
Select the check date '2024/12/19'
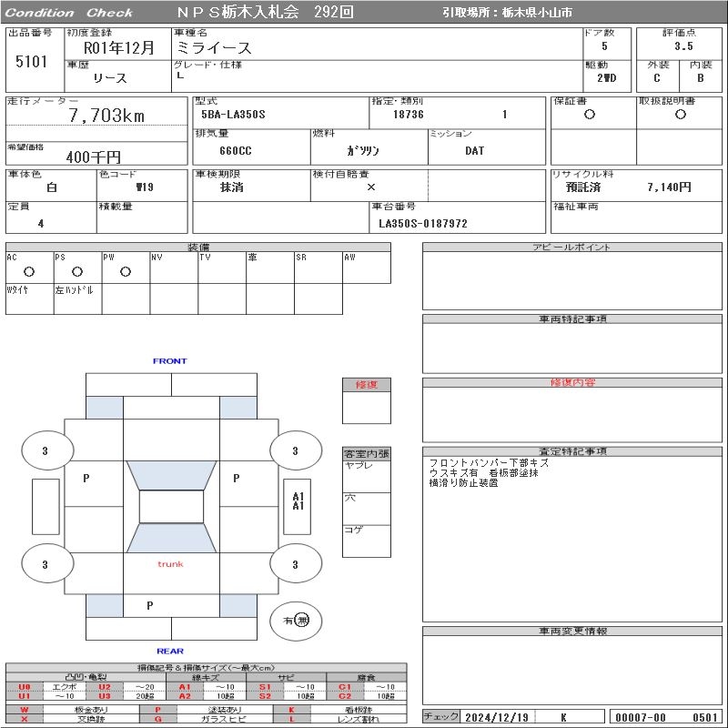click(x=497, y=717)
